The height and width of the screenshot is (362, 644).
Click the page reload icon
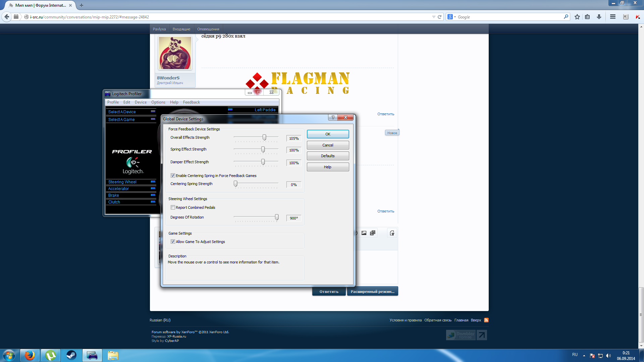[x=439, y=17]
